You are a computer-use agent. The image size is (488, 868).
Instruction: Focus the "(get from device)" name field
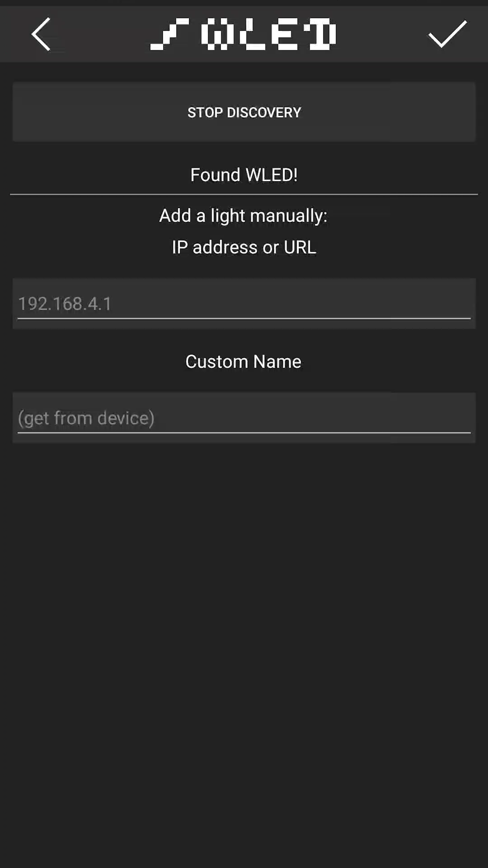[244, 418]
